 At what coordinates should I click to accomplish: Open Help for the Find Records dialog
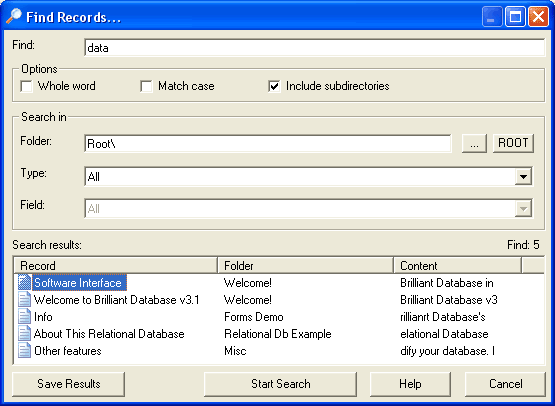coord(410,384)
